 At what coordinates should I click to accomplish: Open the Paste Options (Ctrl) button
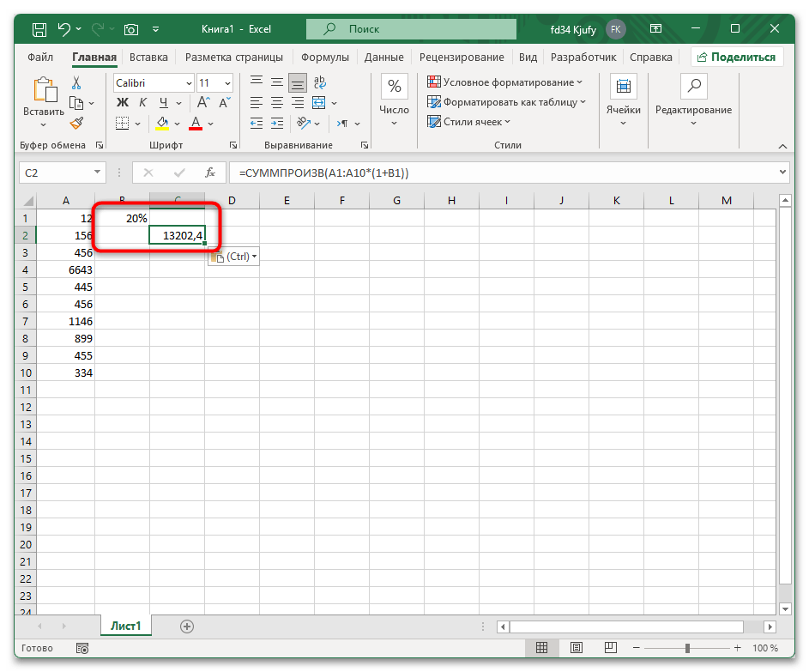point(233,256)
